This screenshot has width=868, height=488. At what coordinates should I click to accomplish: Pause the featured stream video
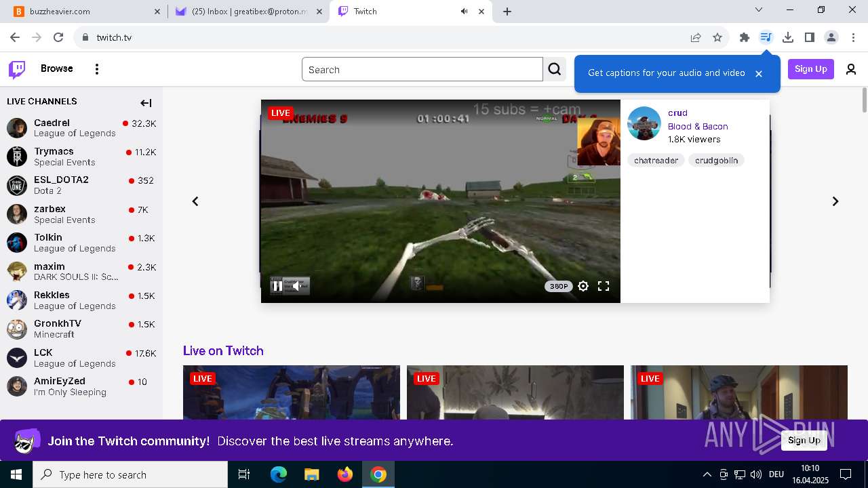click(277, 286)
